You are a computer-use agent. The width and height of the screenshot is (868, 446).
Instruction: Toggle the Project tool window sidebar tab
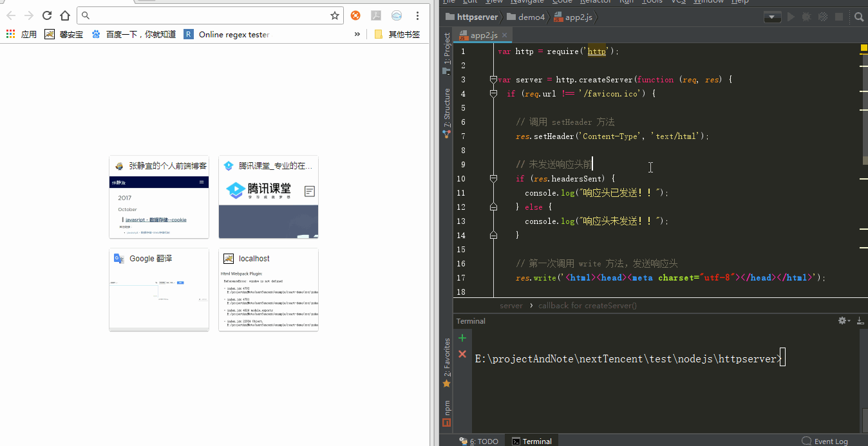pyautogui.click(x=447, y=50)
